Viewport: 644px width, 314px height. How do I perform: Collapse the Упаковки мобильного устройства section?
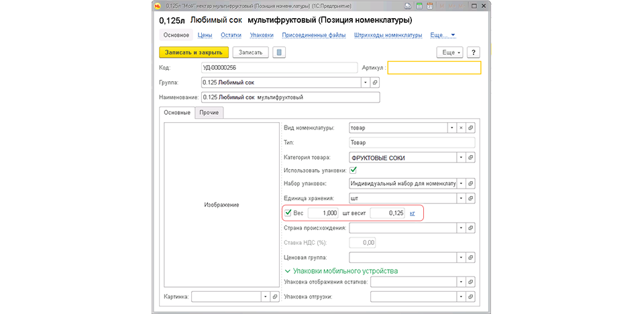click(x=341, y=271)
